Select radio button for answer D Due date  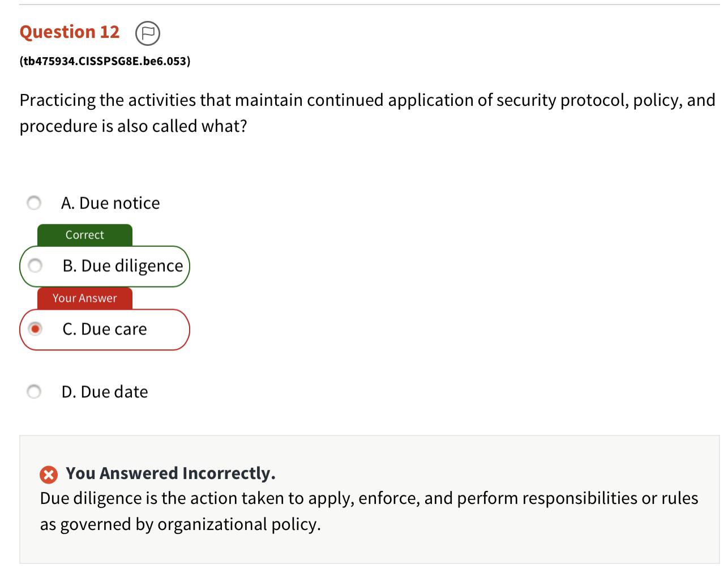click(x=34, y=391)
